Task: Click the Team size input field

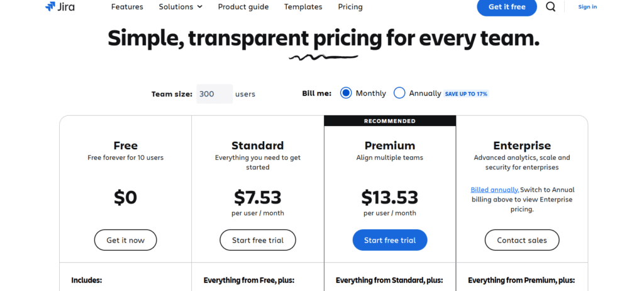Action: (214, 94)
